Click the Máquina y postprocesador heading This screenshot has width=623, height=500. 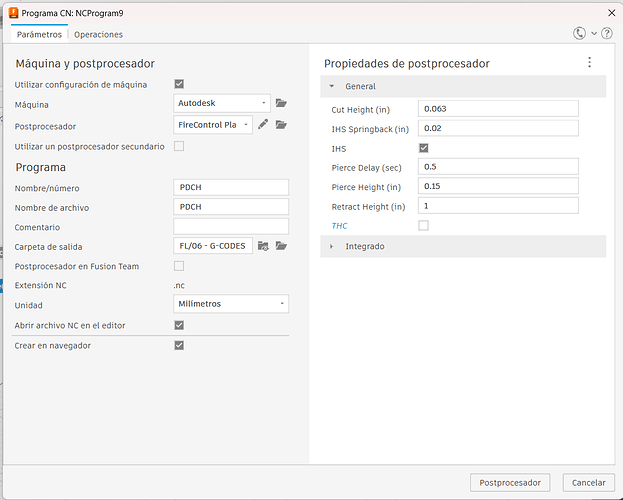(x=85, y=64)
